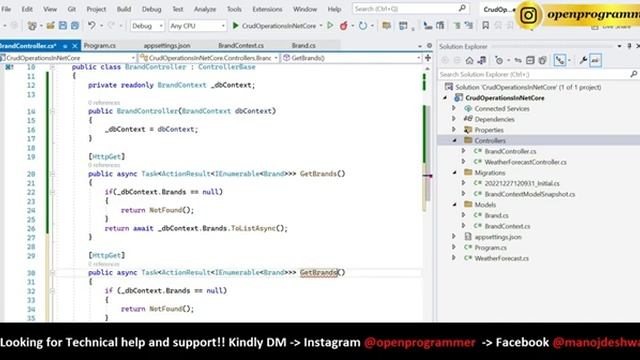This screenshot has height=360, width=640.
Task: Expand the Connected Services node
Action: tap(454, 108)
